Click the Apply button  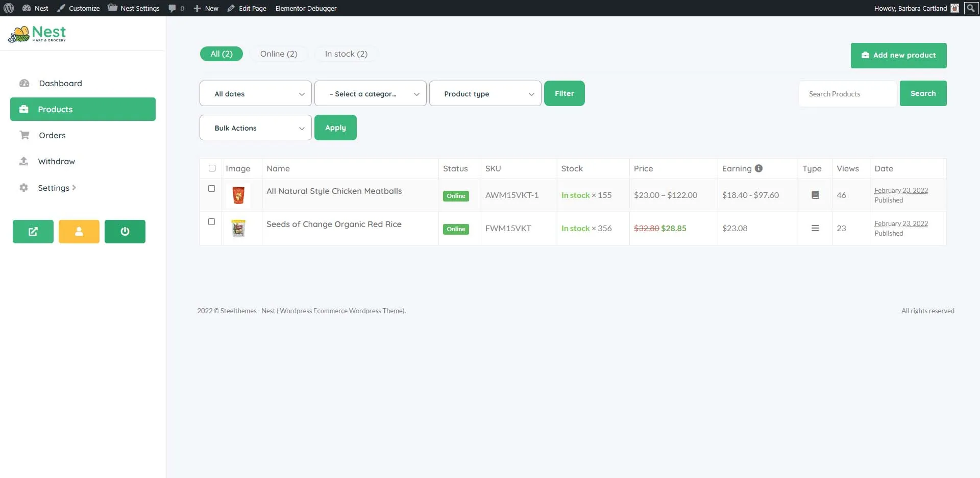click(335, 128)
